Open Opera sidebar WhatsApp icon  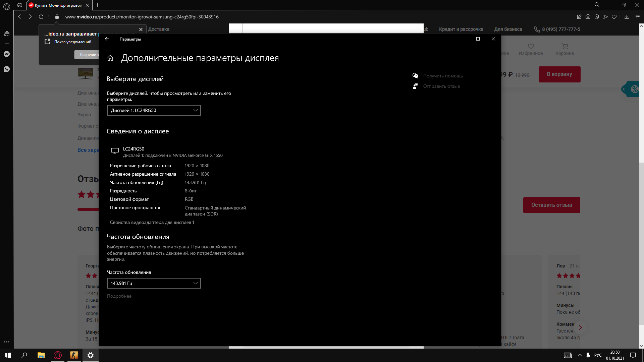7,69
